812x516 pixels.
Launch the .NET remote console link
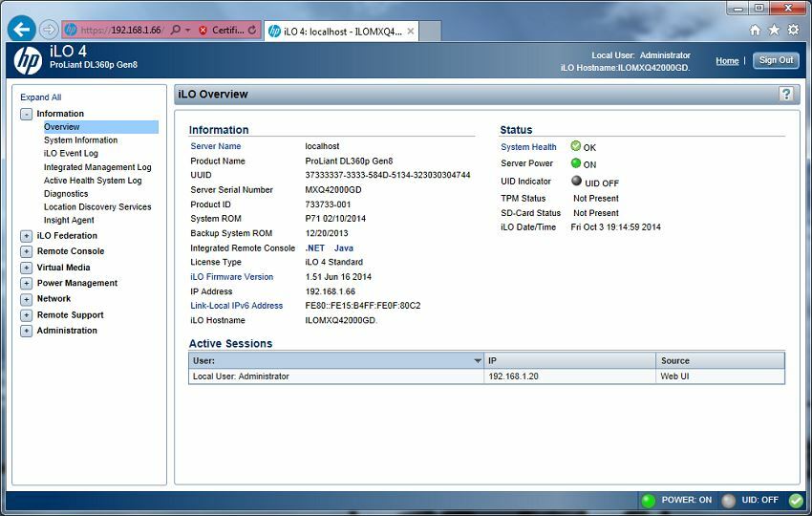[x=315, y=248]
